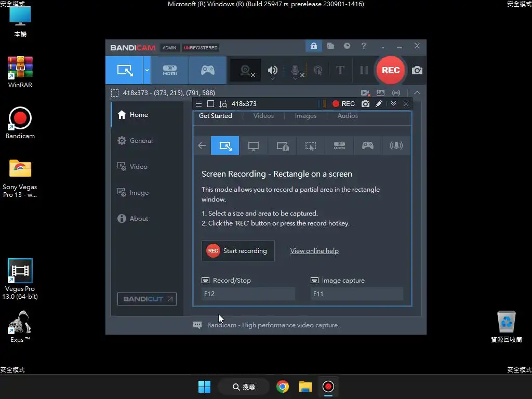Capture image with rectangle bar camera icon
This screenshot has width=532, height=399.
[x=365, y=104]
